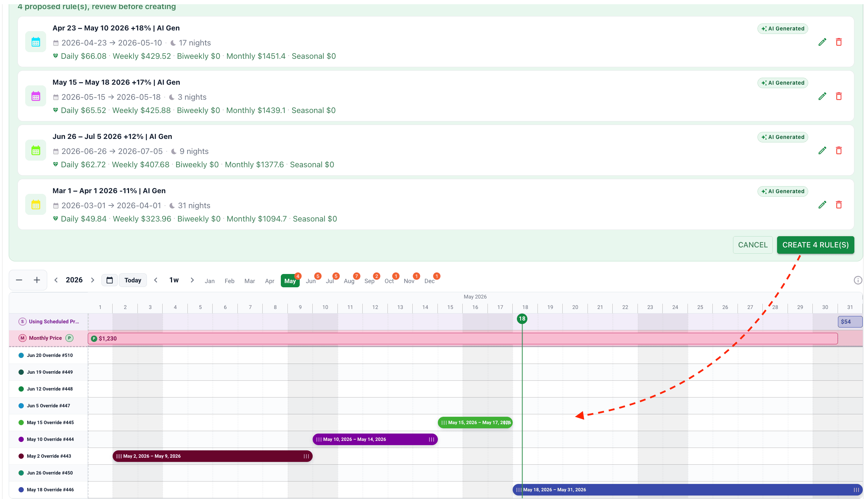
Task: Select row Jun 5 Override #447
Action: (48, 406)
